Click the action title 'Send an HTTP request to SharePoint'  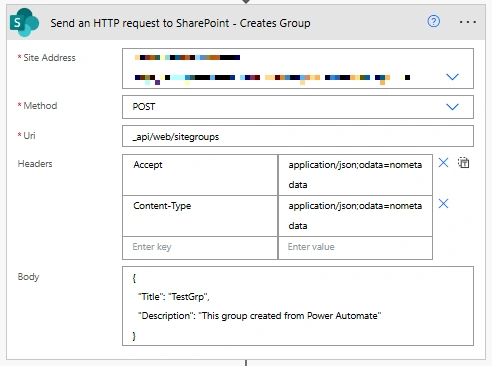coord(180,23)
